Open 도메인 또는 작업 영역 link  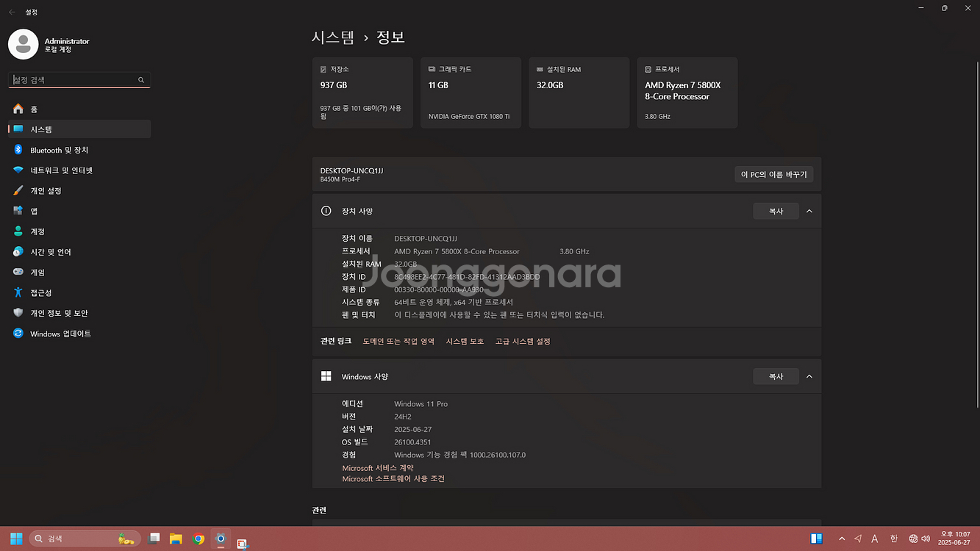pos(398,341)
